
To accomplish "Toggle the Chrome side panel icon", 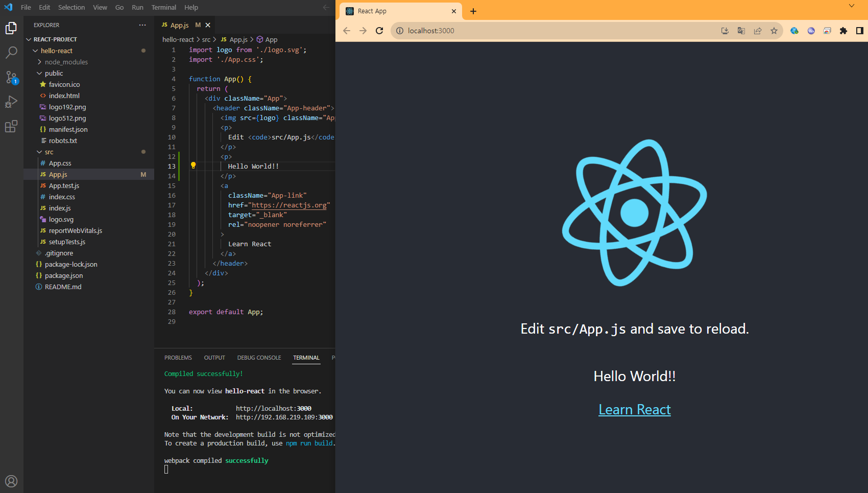I will (860, 31).
